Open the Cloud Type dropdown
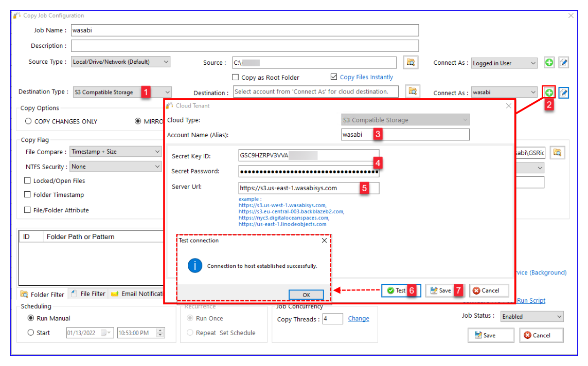588x366 pixels. point(405,120)
